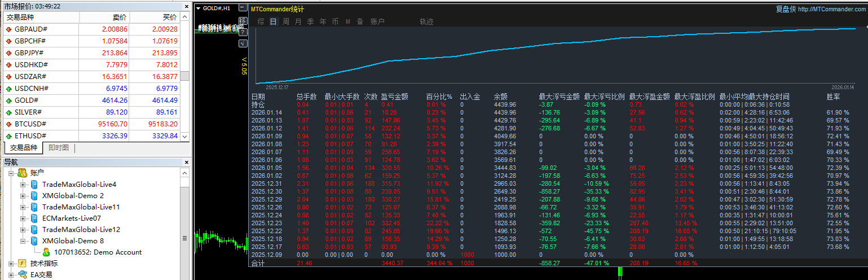Image resolution: width=868 pixels, height=280 pixels.
Task: Click the 账户 accounts group icon in Navigator
Action: pos(23,173)
